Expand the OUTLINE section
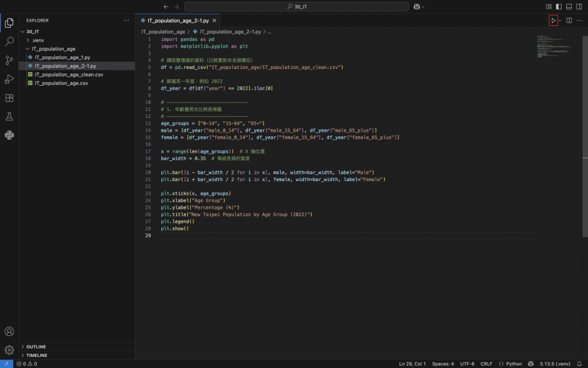This screenshot has width=588, height=368. pos(36,347)
